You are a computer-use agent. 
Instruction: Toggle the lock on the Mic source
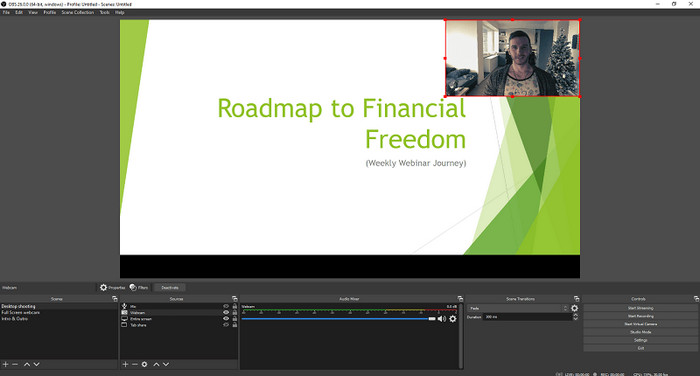click(x=235, y=306)
